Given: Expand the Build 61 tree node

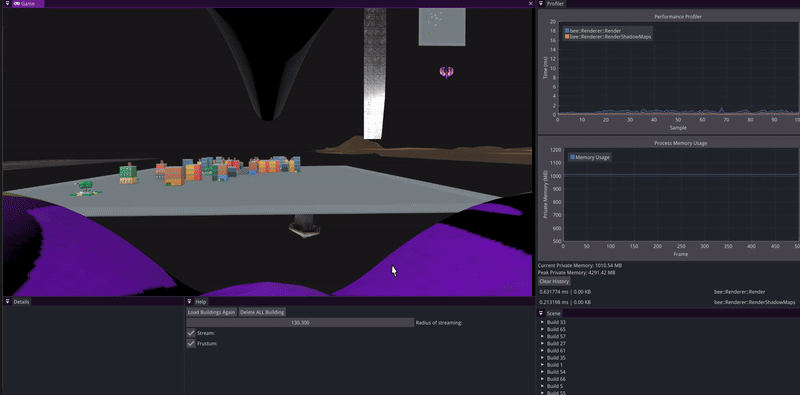Looking at the screenshot, I should tap(542, 351).
